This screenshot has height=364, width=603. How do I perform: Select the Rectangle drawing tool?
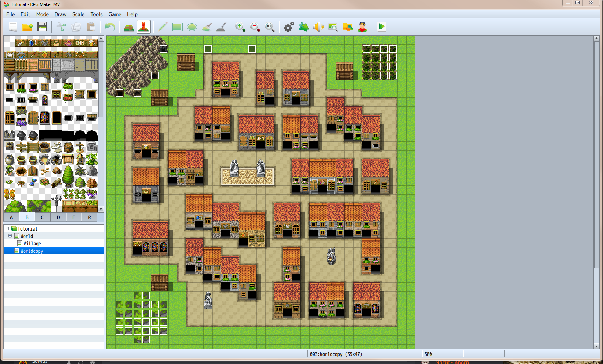coord(177,27)
